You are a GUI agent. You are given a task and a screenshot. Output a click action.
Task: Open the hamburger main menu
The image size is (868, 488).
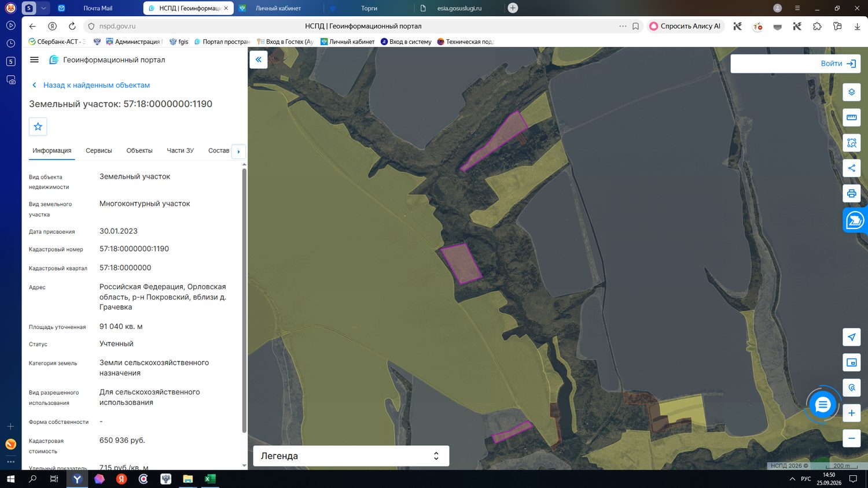click(34, 60)
